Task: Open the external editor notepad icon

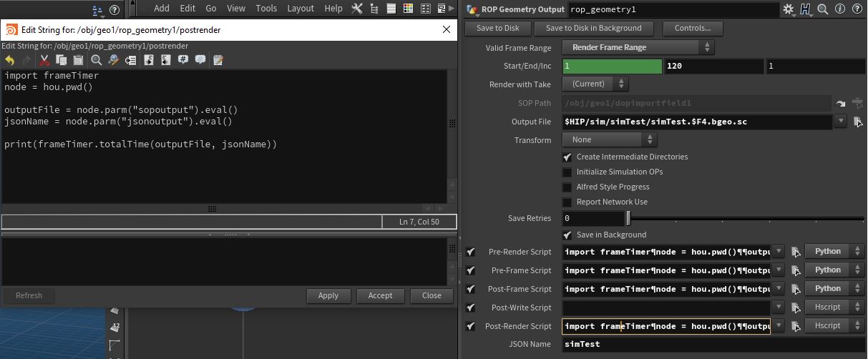Action: point(218,61)
